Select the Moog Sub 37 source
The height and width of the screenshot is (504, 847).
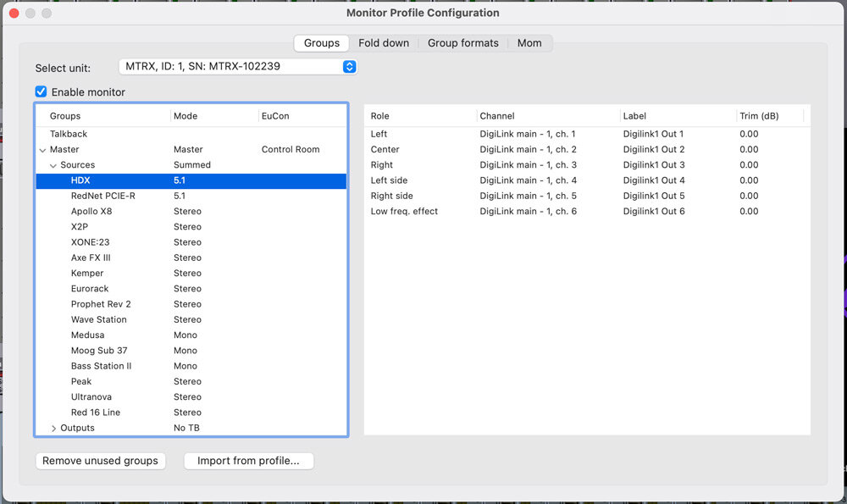[x=191, y=351]
